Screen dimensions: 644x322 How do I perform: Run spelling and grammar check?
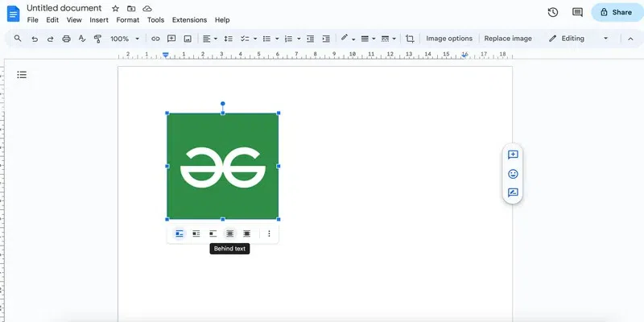82,39
